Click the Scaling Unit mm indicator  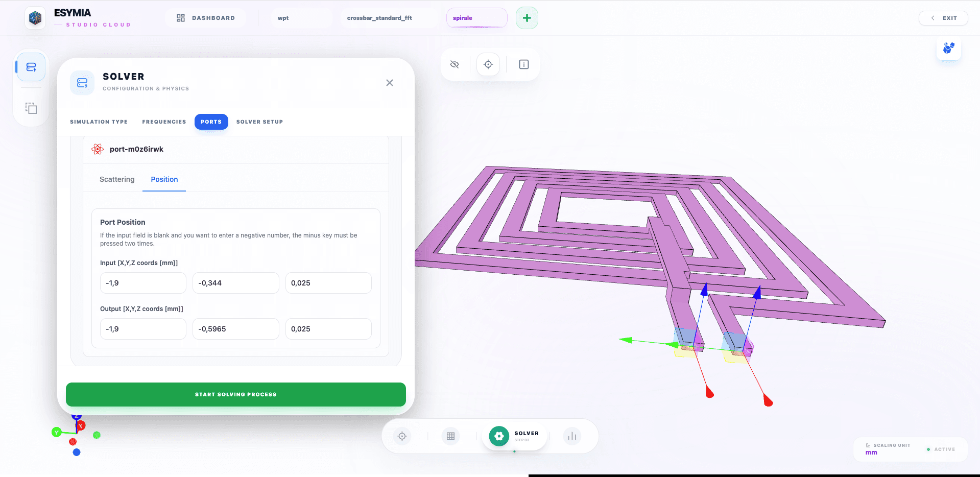(887, 449)
